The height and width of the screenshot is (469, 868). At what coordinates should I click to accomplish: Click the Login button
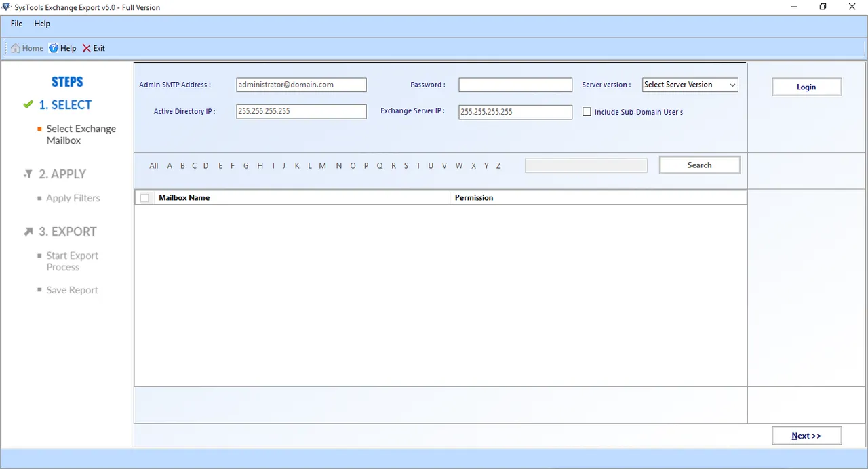[806, 87]
